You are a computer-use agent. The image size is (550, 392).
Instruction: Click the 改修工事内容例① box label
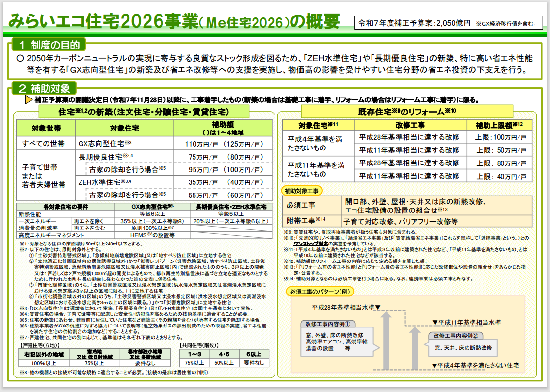[327, 324]
